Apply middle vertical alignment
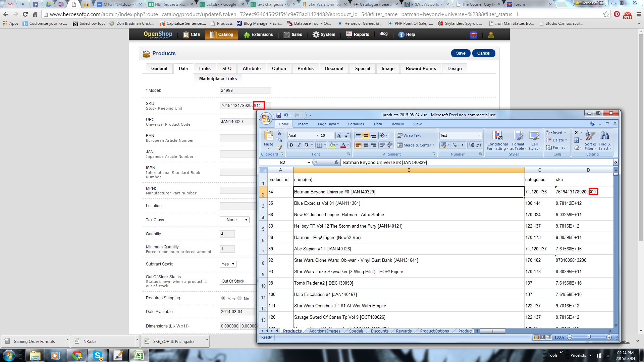 [366, 135]
